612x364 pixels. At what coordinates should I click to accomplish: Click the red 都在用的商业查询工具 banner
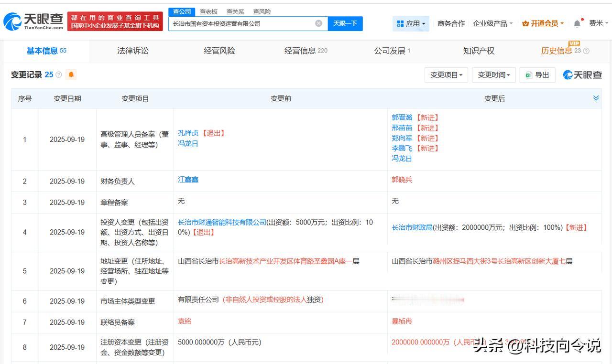coord(115,21)
